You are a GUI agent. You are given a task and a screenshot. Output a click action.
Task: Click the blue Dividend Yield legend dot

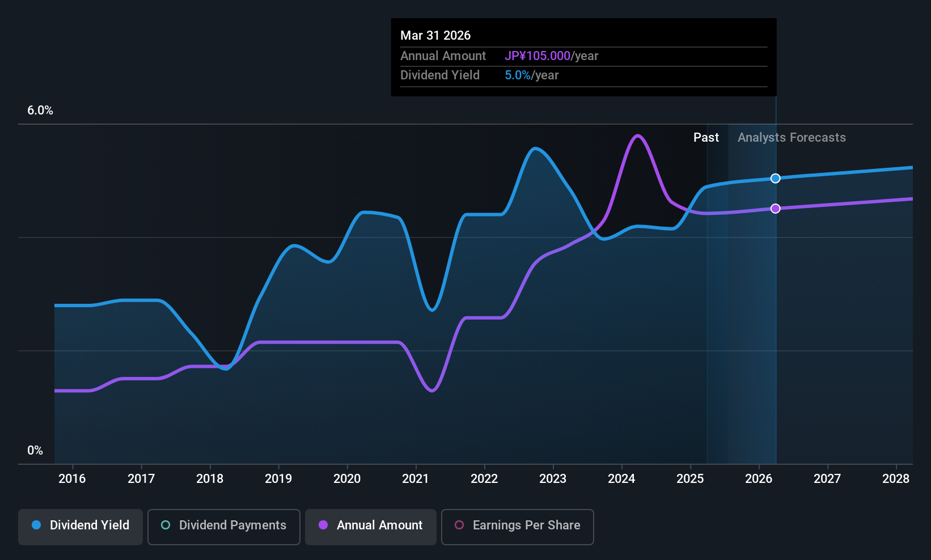click(36, 525)
